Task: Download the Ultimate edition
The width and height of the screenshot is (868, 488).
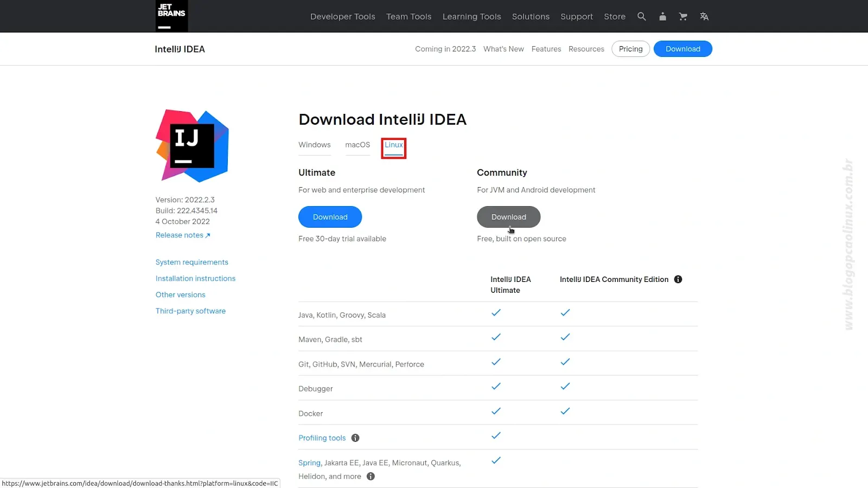Action: (x=330, y=217)
